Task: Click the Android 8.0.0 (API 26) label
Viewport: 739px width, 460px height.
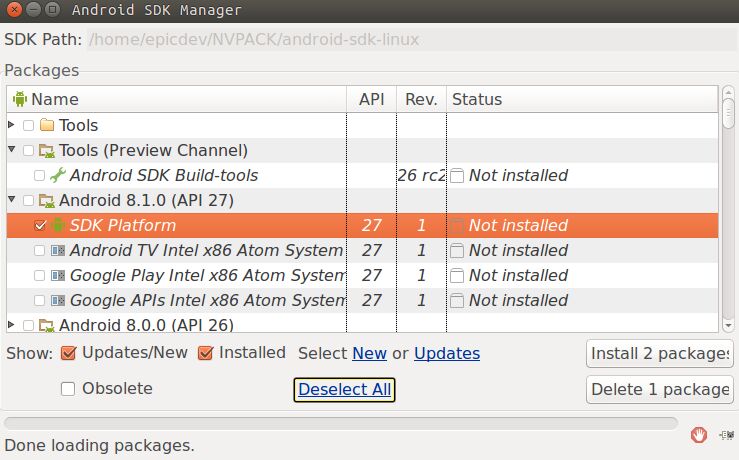Action: [x=146, y=325]
